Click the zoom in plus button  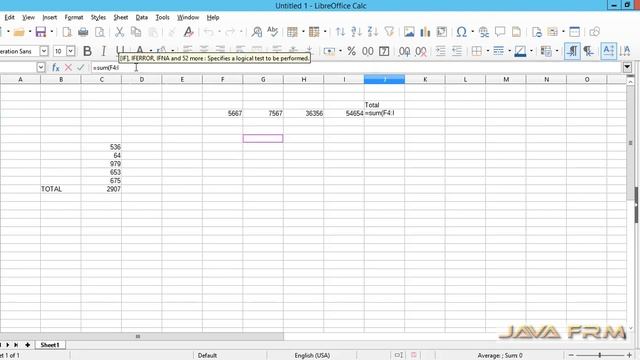(x=629, y=356)
